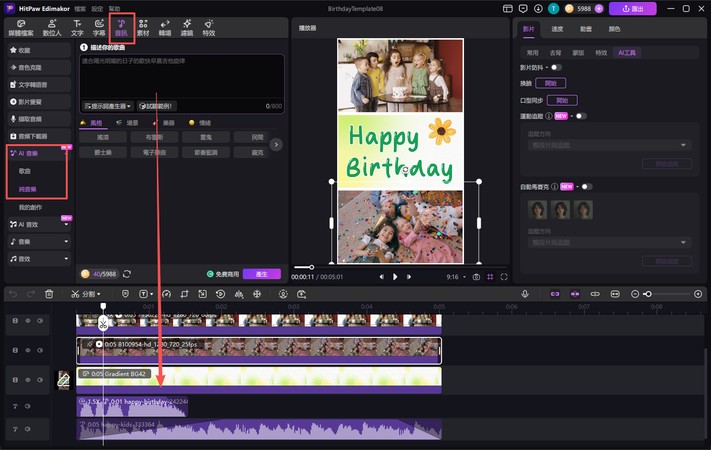Open the 轉場 transitions section
This screenshot has width=711, height=450.
coord(165,28)
